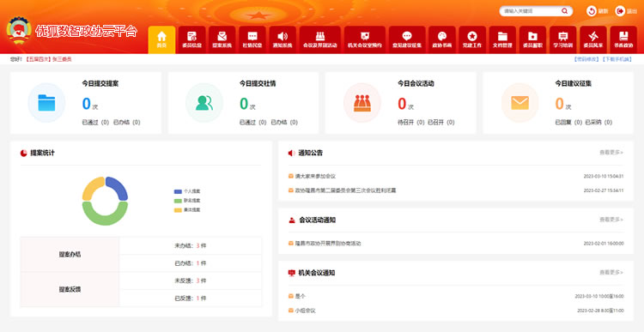Open the 委员风采 pinwheel module
This screenshot has height=332, width=644.
coord(593,39)
